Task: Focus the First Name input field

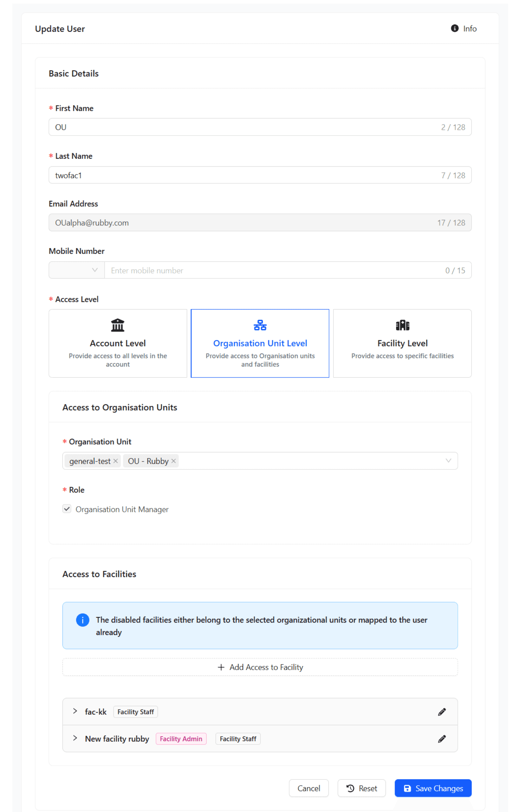Action: 243,127
